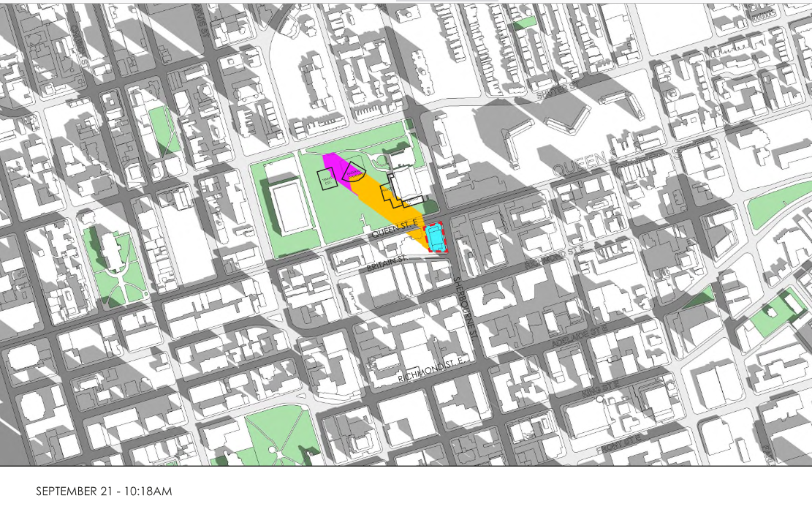Click the September 21 - 10:18AM caption

point(104,491)
